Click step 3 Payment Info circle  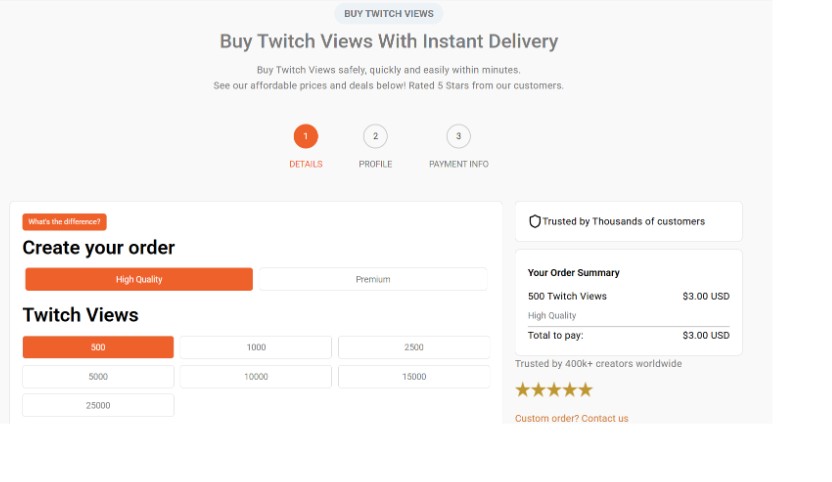[458, 136]
